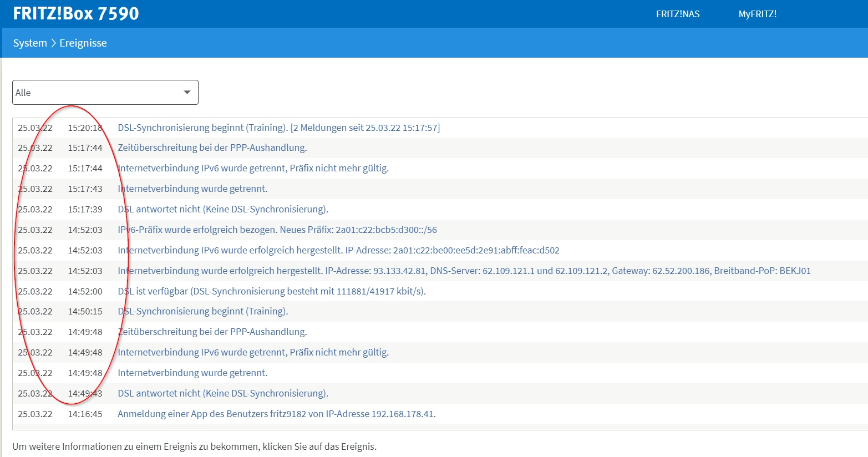Click the System breadcrumb link
Viewport: 868px width, 457px height.
pyautogui.click(x=30, y=43)
